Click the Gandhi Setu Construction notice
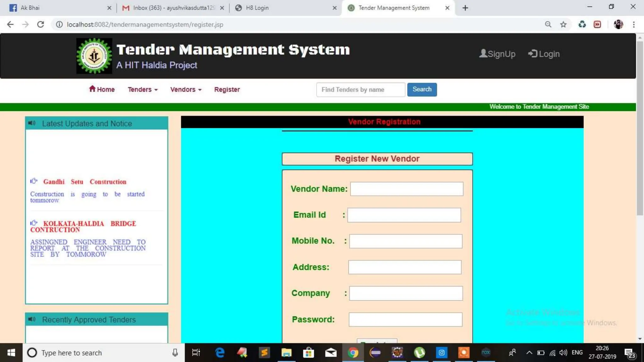 pyautogui.click(x=85, y=182)
